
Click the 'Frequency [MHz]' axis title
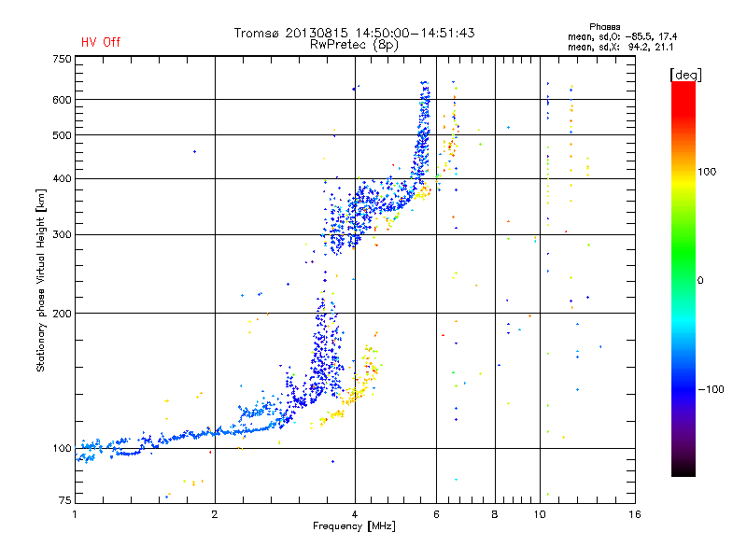354,526
